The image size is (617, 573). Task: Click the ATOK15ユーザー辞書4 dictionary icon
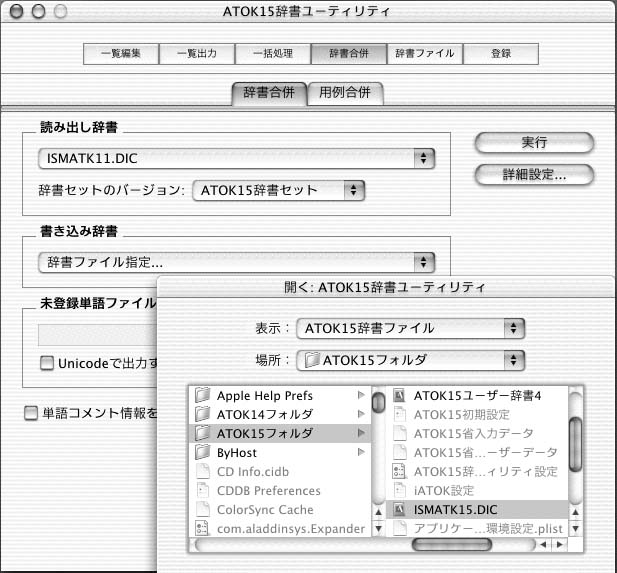(x=399, y=395)
